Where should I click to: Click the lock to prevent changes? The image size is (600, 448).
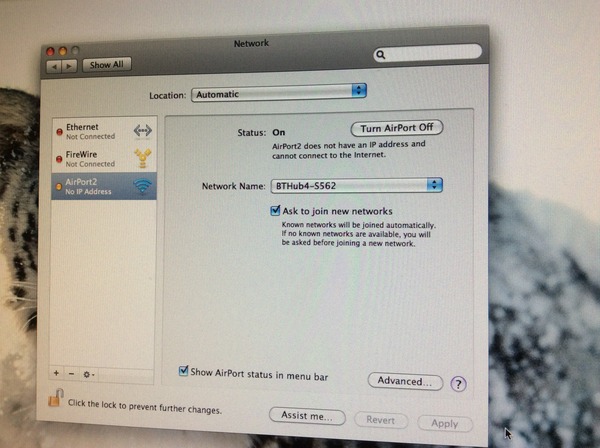click(x=56, y=397)
